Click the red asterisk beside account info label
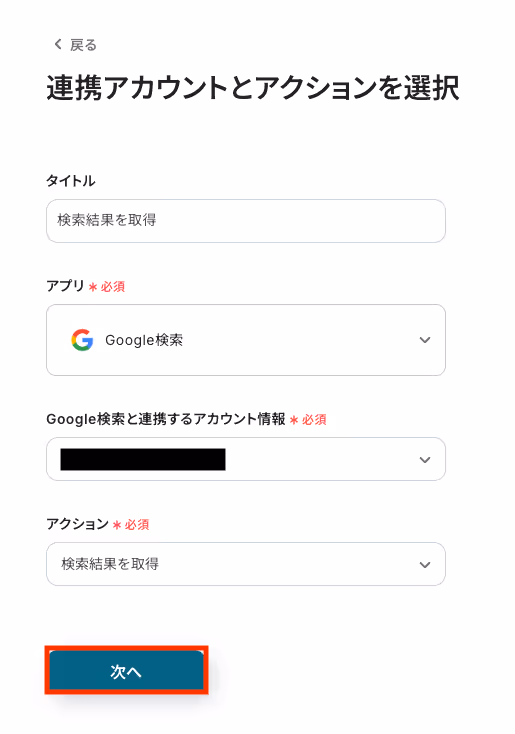 [294, 420]
